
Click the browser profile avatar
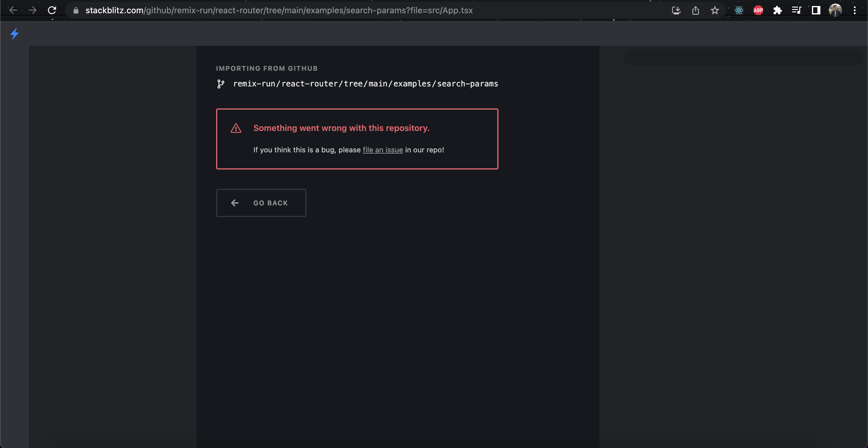[835, 10]
